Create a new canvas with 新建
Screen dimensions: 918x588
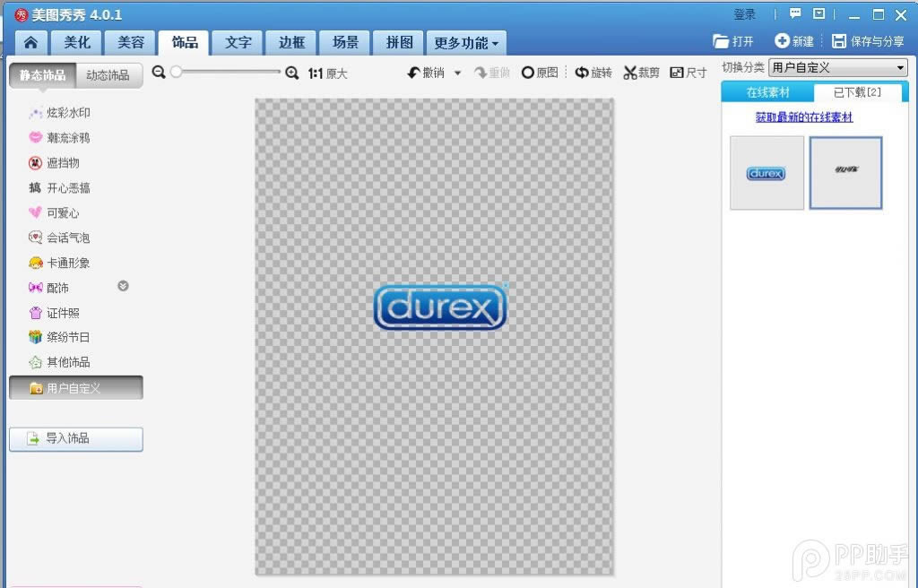(x=794, y=41)
